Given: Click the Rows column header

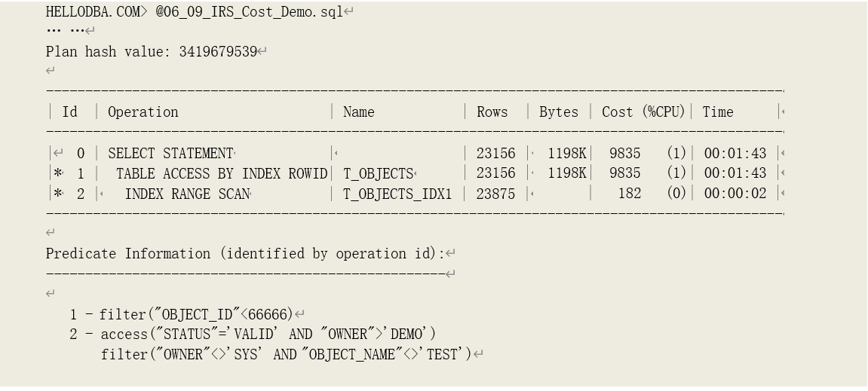Looking at the screenshot, I should (492, 112).
